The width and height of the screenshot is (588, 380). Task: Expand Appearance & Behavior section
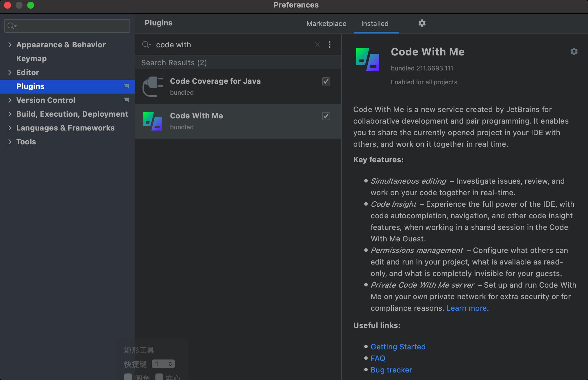tap(10, 44)
